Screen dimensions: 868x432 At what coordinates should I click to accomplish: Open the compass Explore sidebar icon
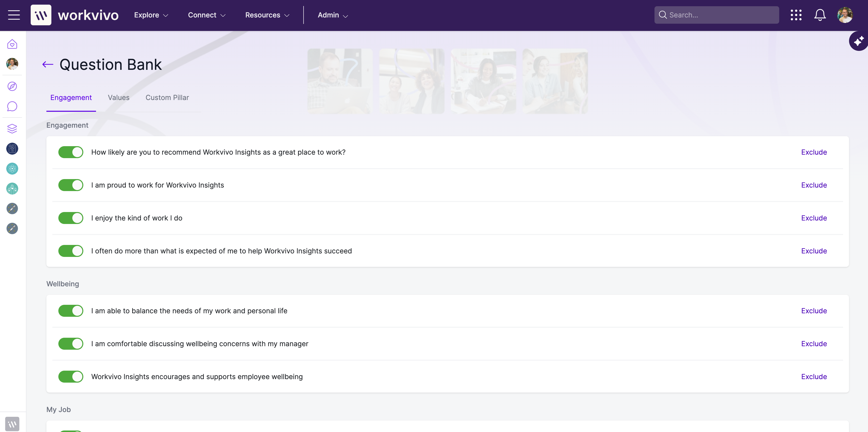pos(12,86)
